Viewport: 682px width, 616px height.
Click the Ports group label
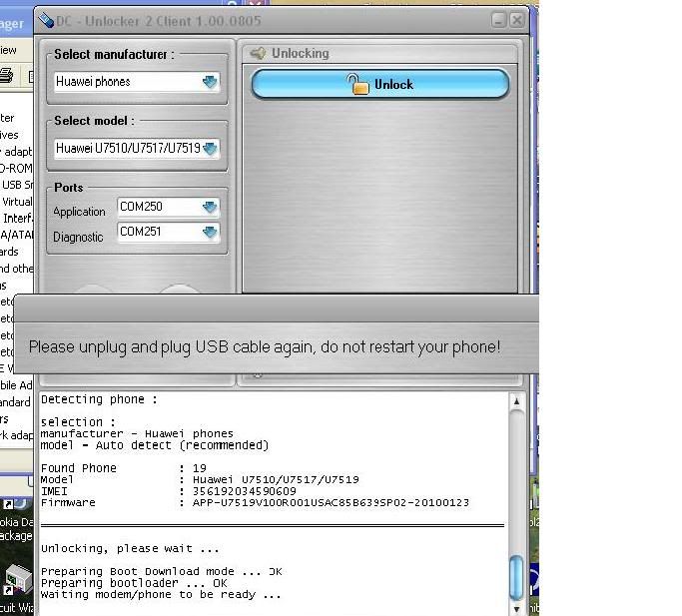coord(69,188)
